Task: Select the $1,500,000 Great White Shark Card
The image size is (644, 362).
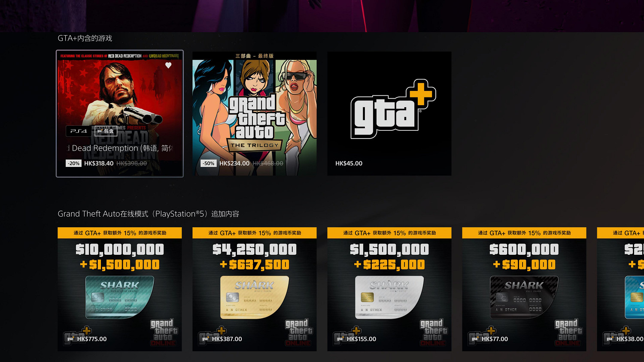Action: click(x=389, y=289)
